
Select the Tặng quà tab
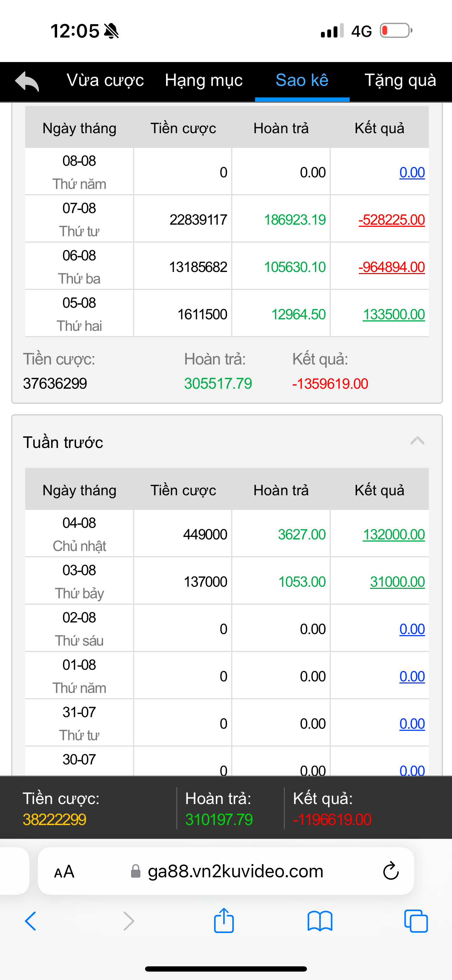point(400,80)
